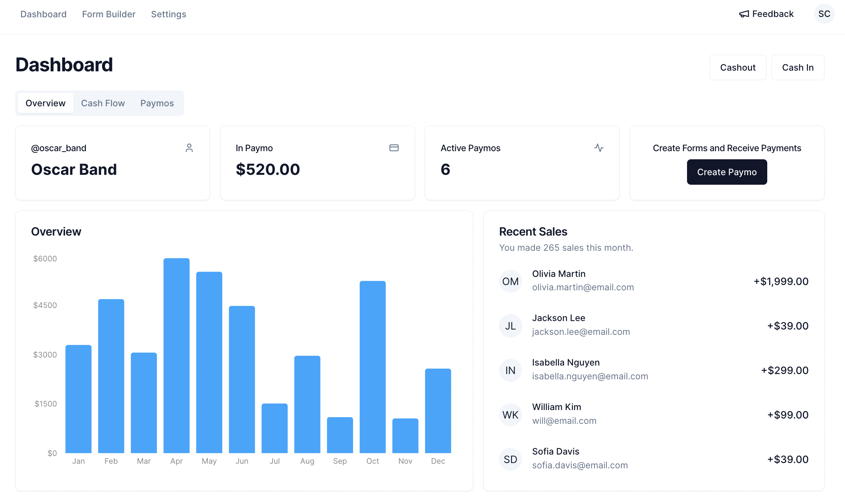This screenshot has height=504, width=845.
Task: Click the credit card icon in In Paymo card
Action: pyautogui.click(x=394, y=148)
